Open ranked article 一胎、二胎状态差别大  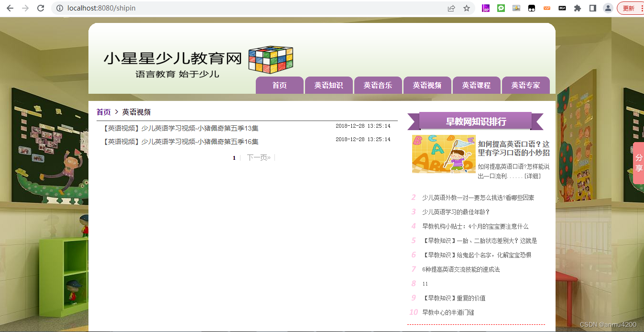(x=480, y=241)
